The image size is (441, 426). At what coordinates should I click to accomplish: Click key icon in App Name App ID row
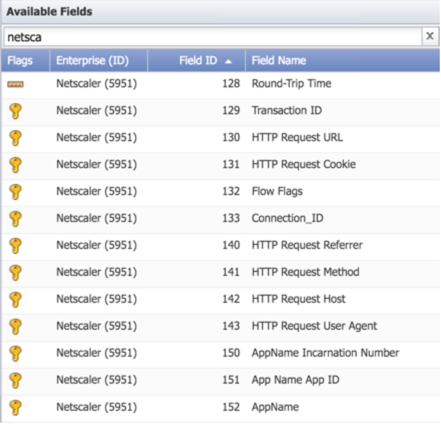[15, 380]
